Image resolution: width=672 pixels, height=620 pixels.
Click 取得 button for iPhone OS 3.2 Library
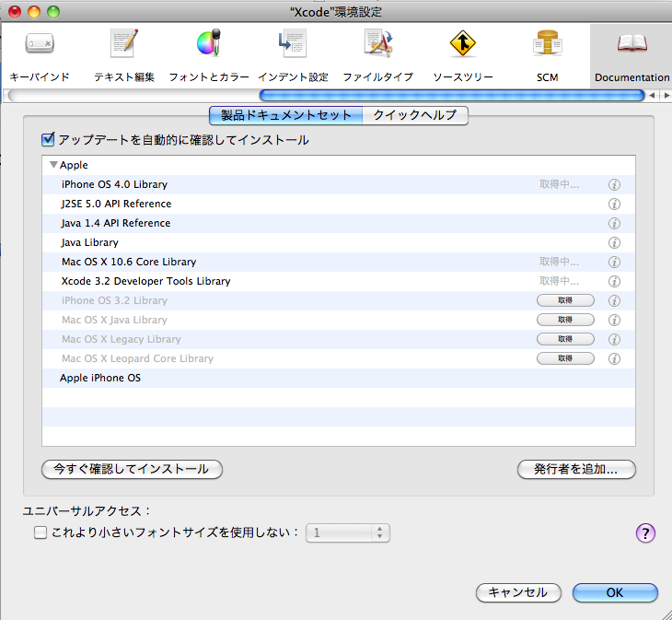coord(564,300)
